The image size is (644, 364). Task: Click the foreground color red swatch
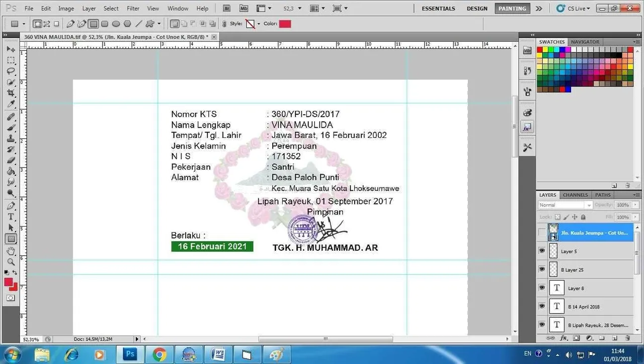[9, 282]
